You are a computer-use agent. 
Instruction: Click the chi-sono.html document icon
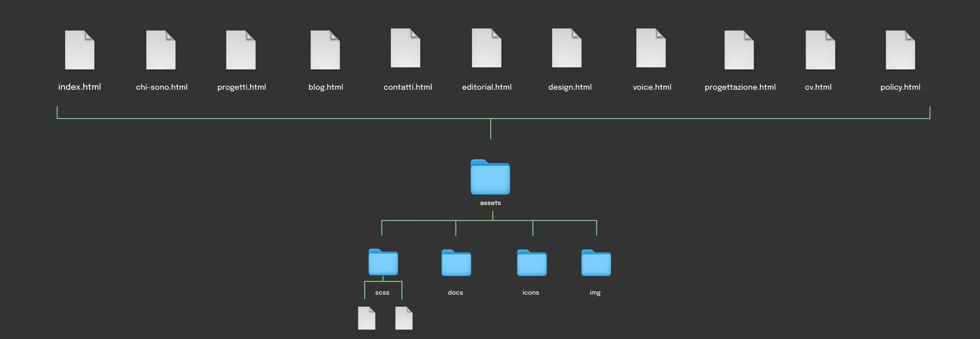[x=161, y=50]
